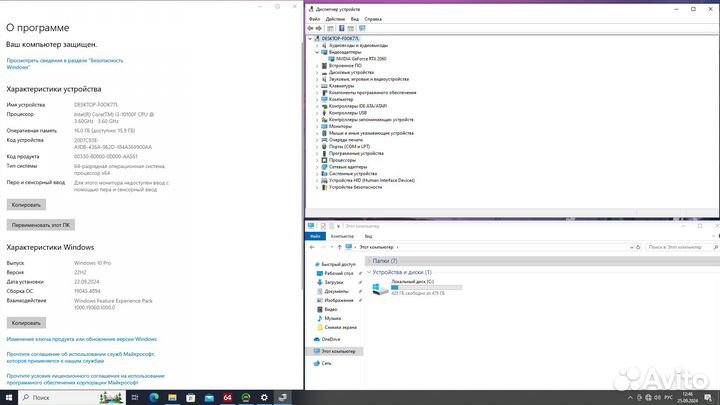Click Копировать under device specifications

point(26,205)
